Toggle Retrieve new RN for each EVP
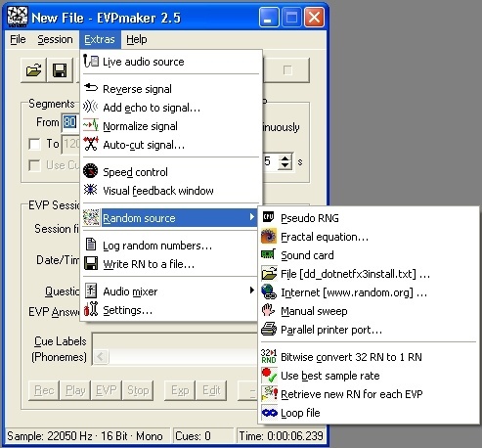This screenshot has height=448, width=482. tap(369, 394)
